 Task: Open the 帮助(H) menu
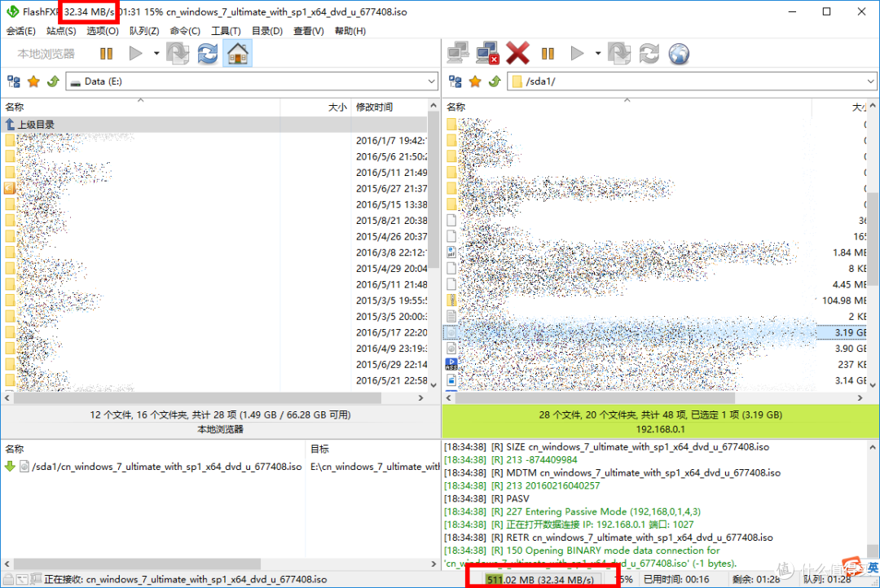point(350,31)
